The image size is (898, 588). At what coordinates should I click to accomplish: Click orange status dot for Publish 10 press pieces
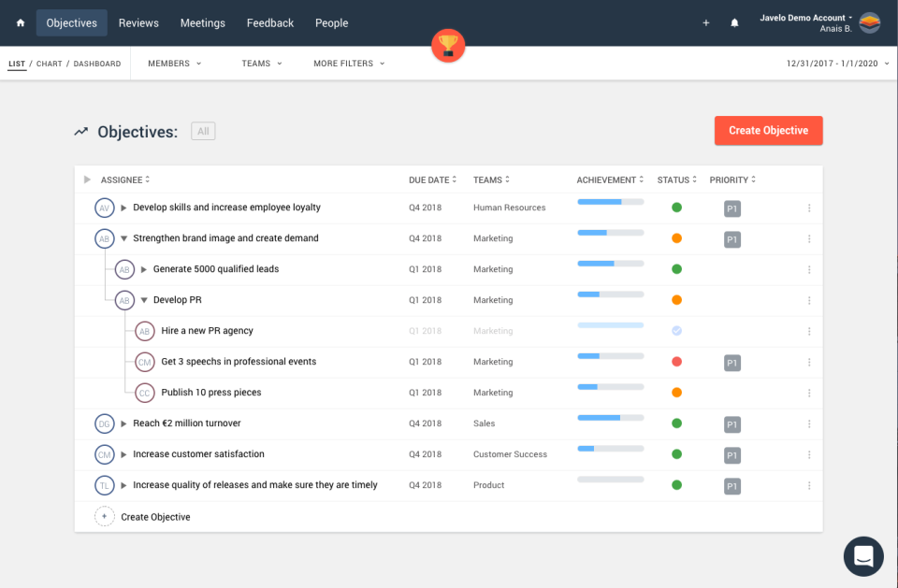click(x=676, y=393)
